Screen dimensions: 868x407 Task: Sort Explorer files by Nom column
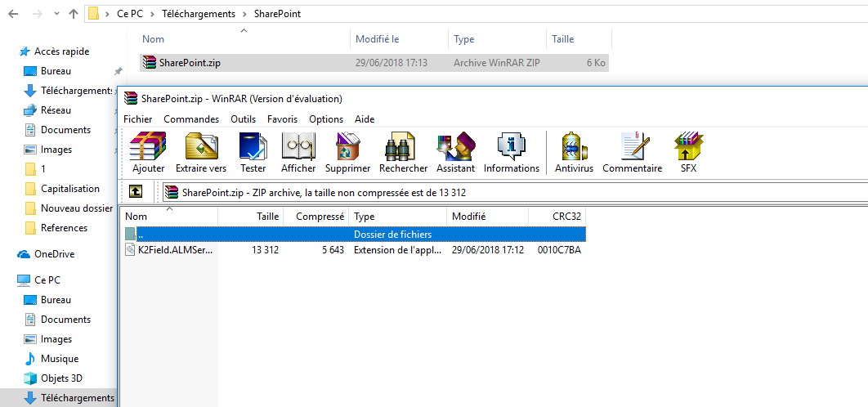coord(244,39)
